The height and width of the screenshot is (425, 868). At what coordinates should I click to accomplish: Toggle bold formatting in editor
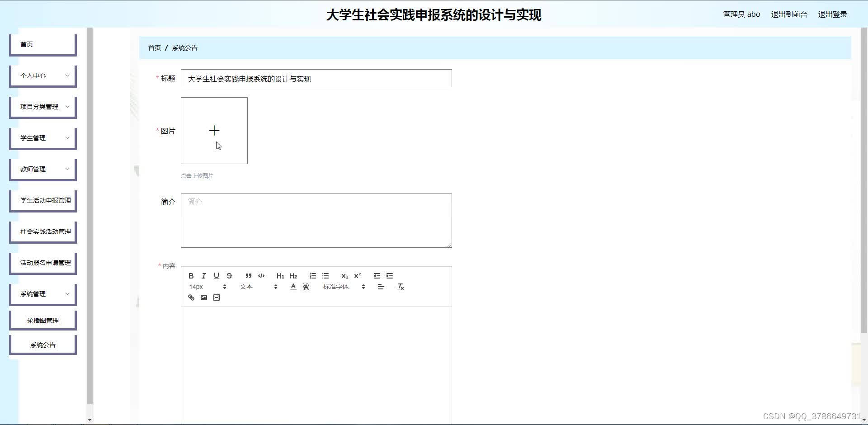click(191, 276)
